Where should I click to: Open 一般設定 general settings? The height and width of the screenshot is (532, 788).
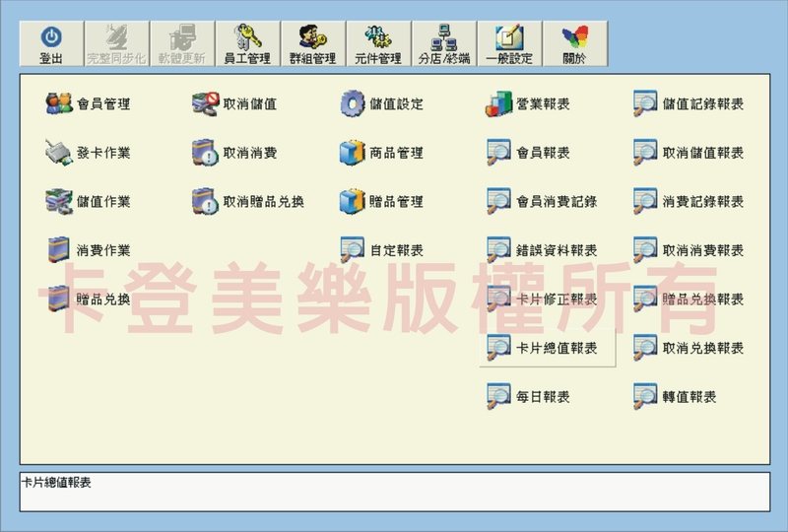(509, 43)
